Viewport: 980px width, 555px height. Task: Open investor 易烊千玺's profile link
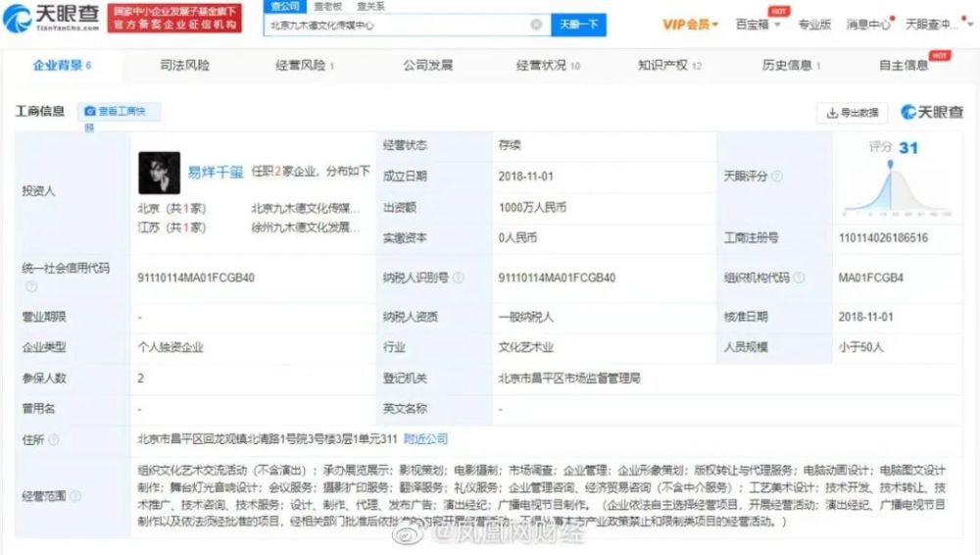[215, 172]
